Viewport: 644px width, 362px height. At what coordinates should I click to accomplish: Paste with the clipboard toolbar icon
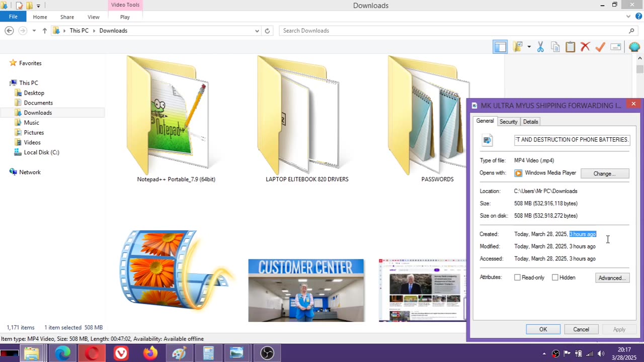pyautogui.click(x=570, y=47)
